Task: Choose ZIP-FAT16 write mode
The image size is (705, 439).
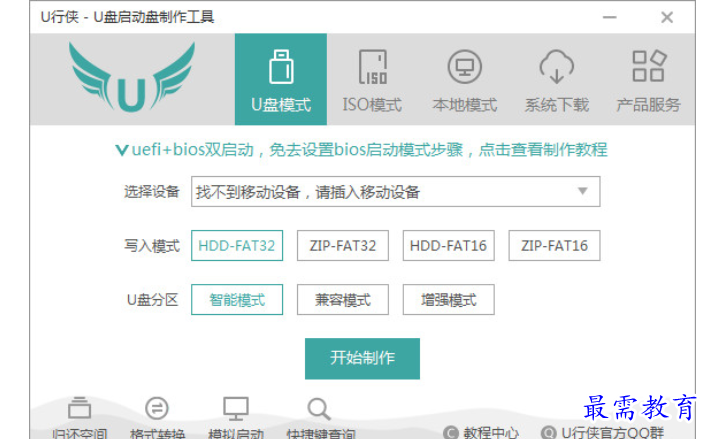Action: coord(554,246)
